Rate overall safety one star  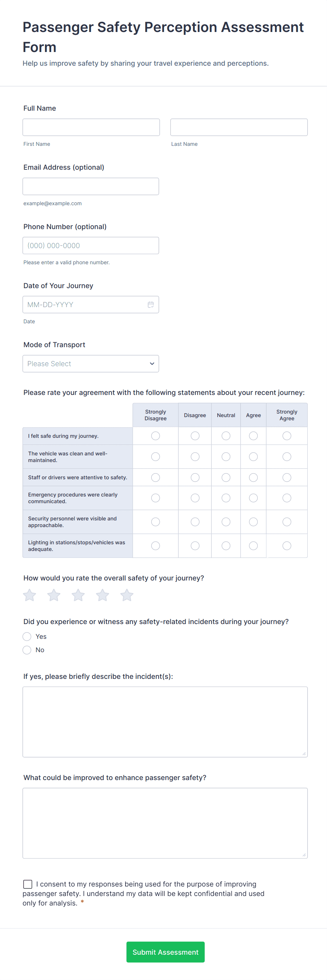[x=29, y=595]
